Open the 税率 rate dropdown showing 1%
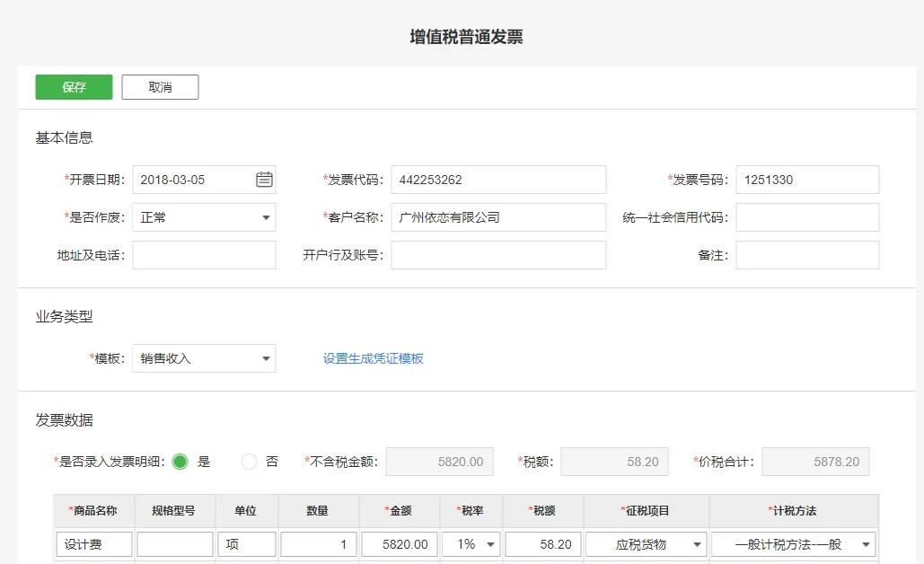 tap(471, 543)
